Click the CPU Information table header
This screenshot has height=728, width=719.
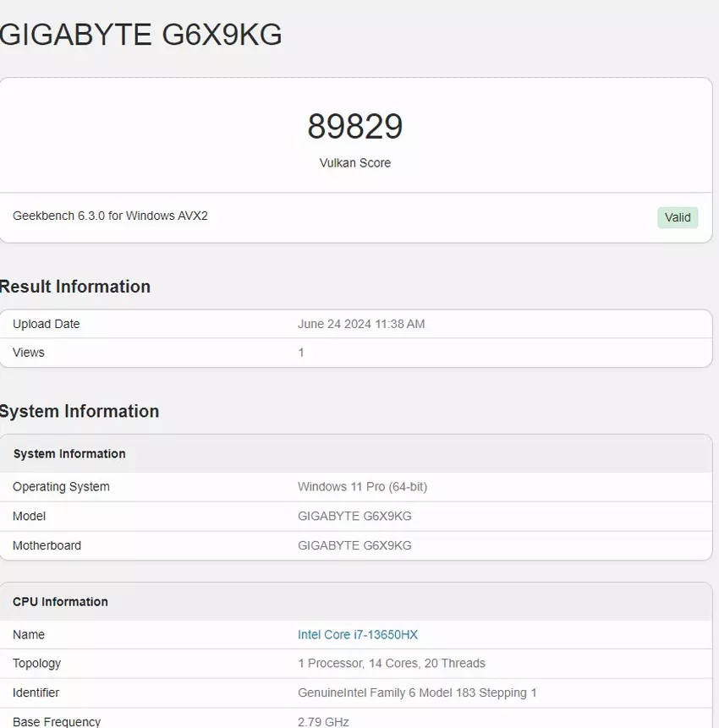pos(60,602)
